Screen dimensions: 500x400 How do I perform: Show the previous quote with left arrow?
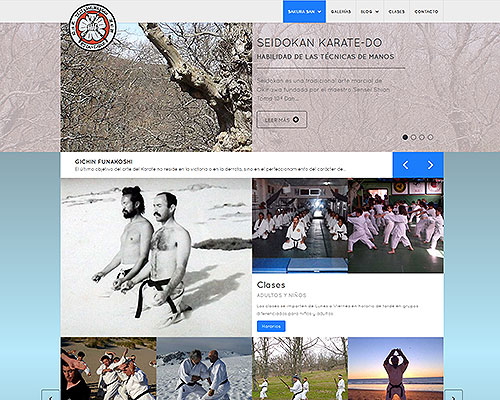click(405, 165)
